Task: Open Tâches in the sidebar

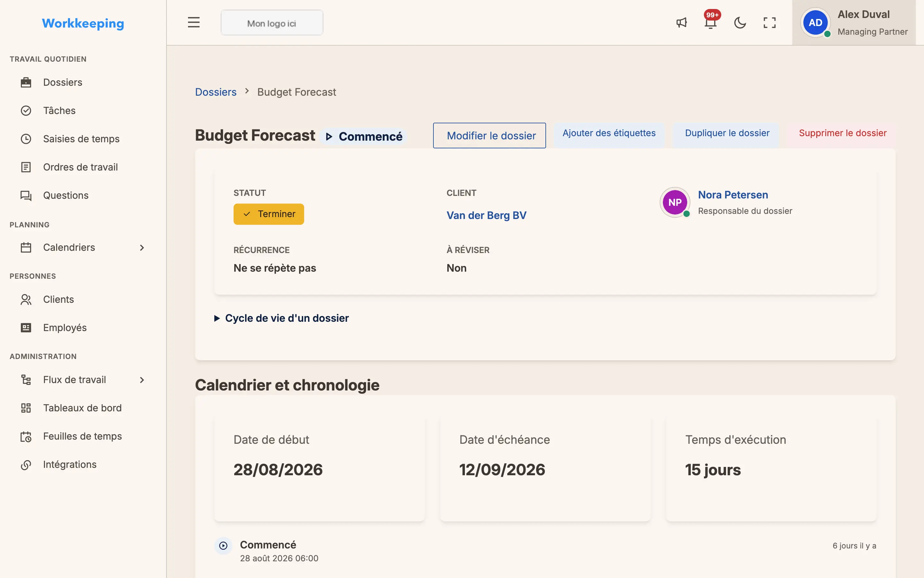Action: click(x=83, y=110)
